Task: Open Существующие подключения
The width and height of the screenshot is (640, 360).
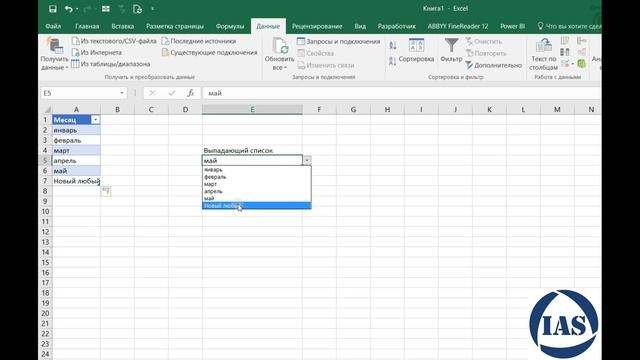Action: (209, 53)
